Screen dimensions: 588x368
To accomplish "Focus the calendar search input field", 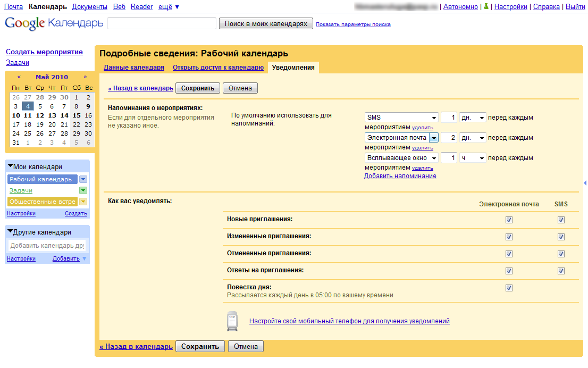I will tap(162, 23).
